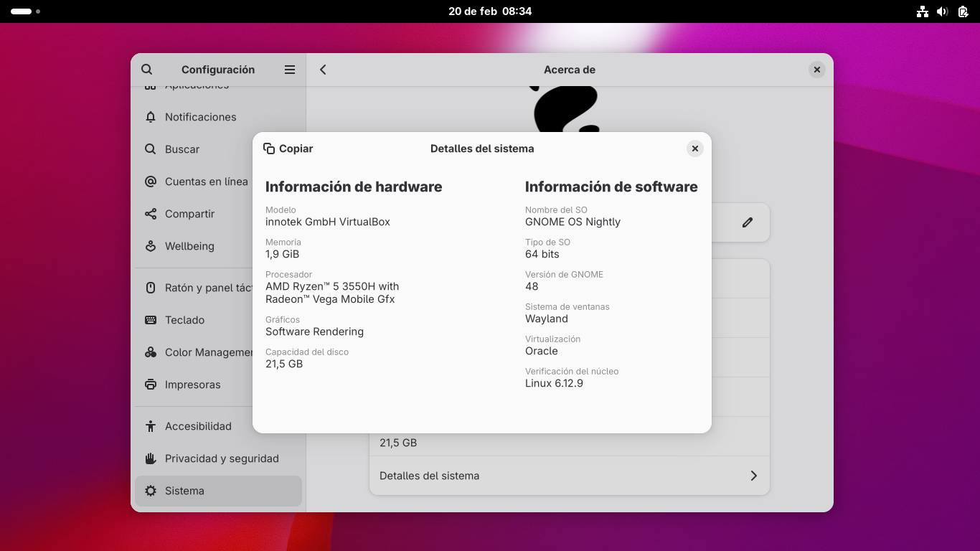This screenshot has height=551, width=980.
Task: Click the workspace indicator pill in top bar
Action: (22, 11)
